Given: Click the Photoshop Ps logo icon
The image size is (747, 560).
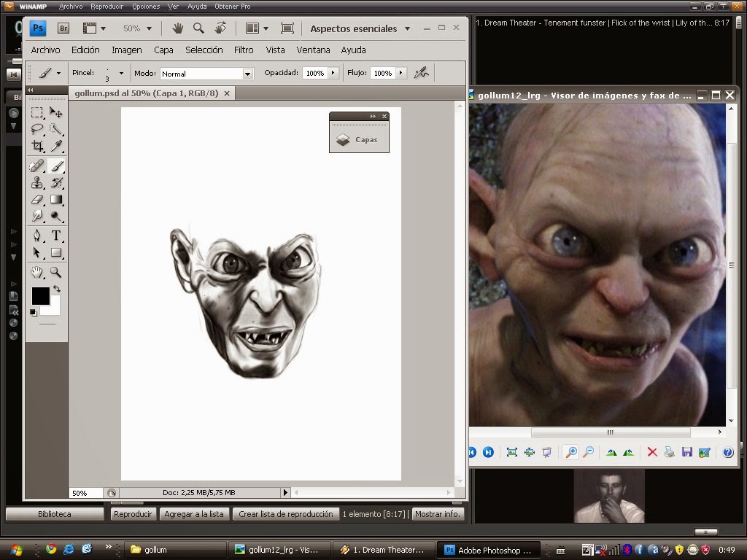Looking at the screenshot, I should pyautogui.click(x=38, y=28).
